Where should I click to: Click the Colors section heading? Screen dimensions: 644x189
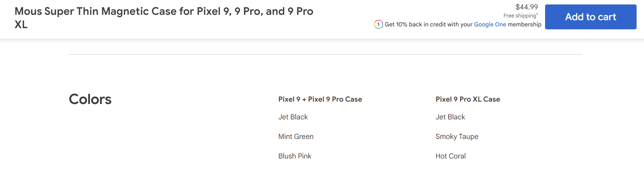point(90,99)
